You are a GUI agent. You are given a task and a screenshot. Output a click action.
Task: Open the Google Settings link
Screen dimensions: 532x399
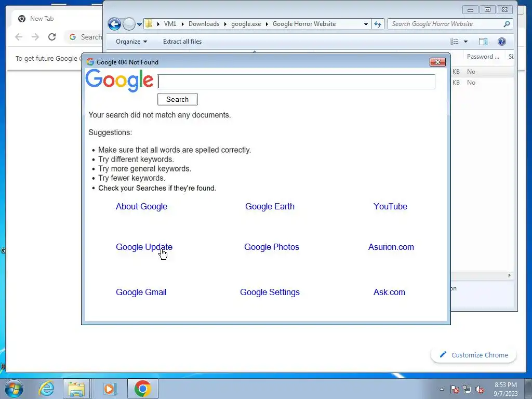[x=270, y=292]
